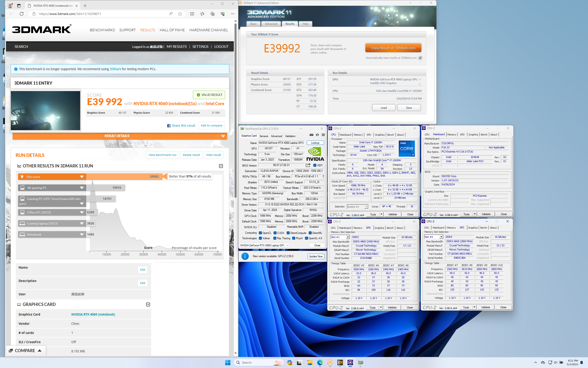Open the notification bell in the tray
This screenshot has width=588, height=368.
581,362
